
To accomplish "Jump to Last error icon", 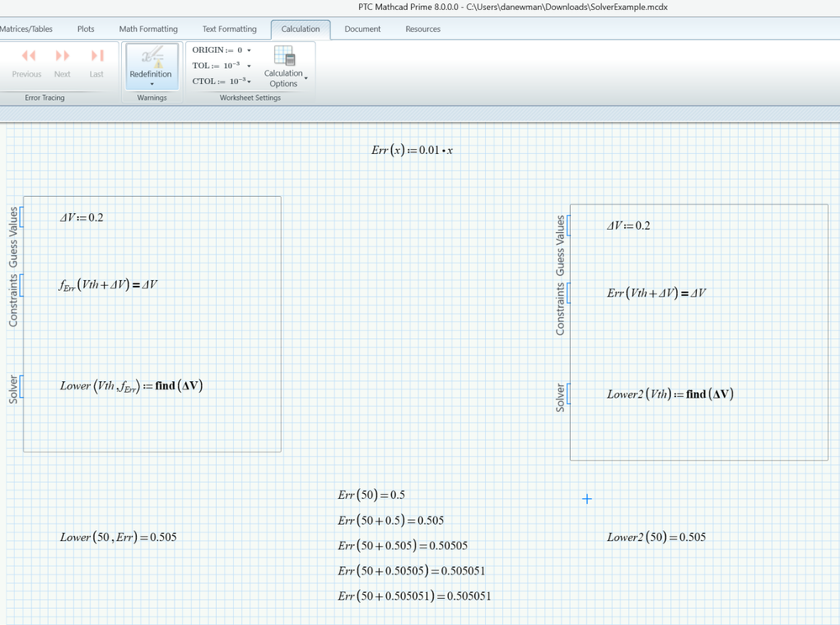I will tap(97, 57).
